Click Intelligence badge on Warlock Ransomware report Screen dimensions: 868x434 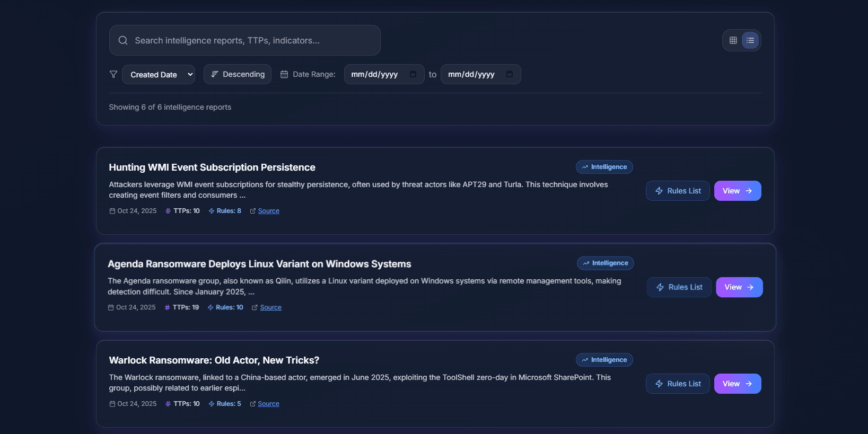604,360
